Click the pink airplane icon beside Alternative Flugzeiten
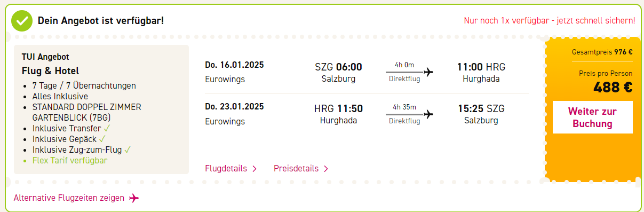 134,198
